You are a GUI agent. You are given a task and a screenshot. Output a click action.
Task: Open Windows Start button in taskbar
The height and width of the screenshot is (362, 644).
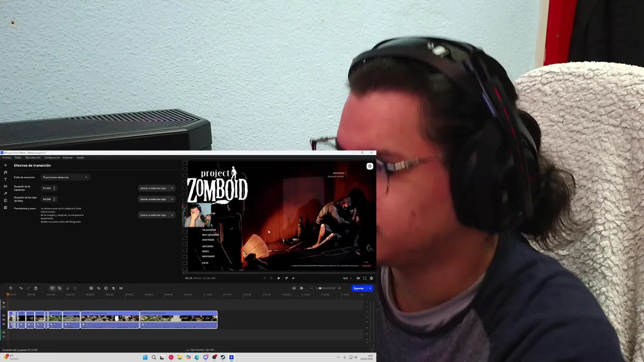(145, 357)
